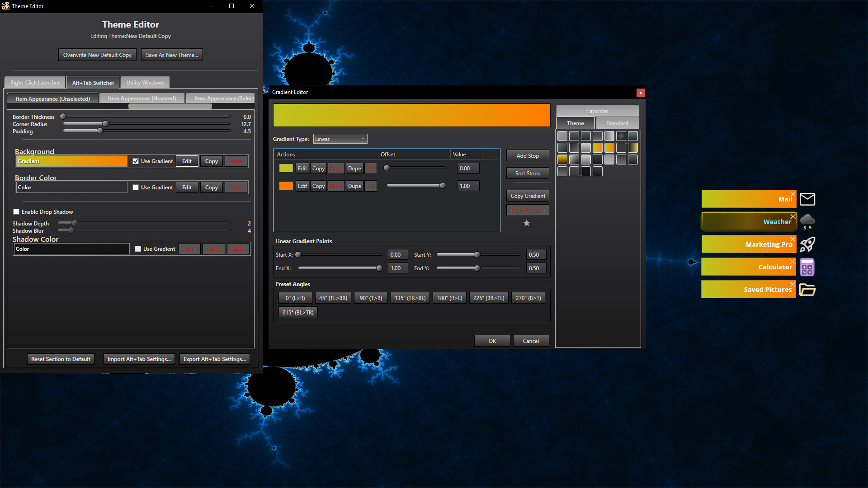Select the orange gradient stop color swatch
The height and width of the screenshot is (488, 868).
[x=286, y=186]
